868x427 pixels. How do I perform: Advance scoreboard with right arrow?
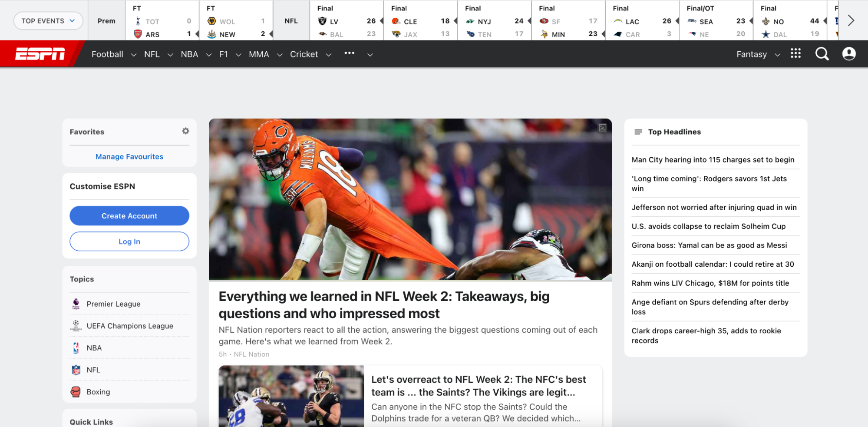point(851,20)
